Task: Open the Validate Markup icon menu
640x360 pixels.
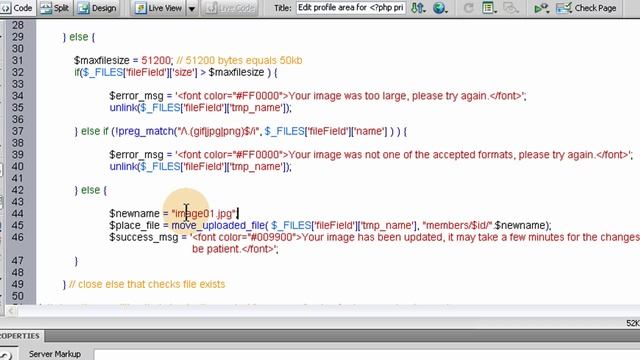Action: click(x=541, y=8)
